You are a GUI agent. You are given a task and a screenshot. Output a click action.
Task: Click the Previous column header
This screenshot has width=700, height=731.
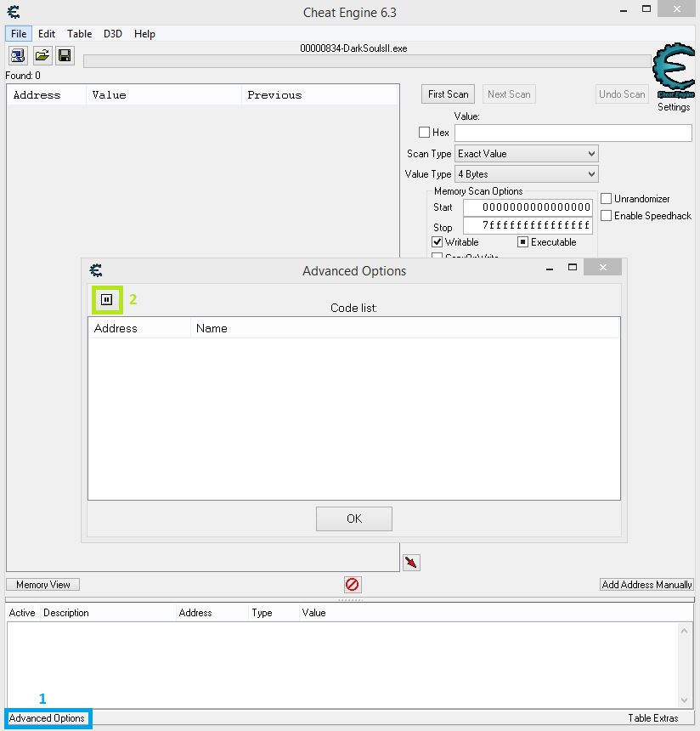click(320, 95)
